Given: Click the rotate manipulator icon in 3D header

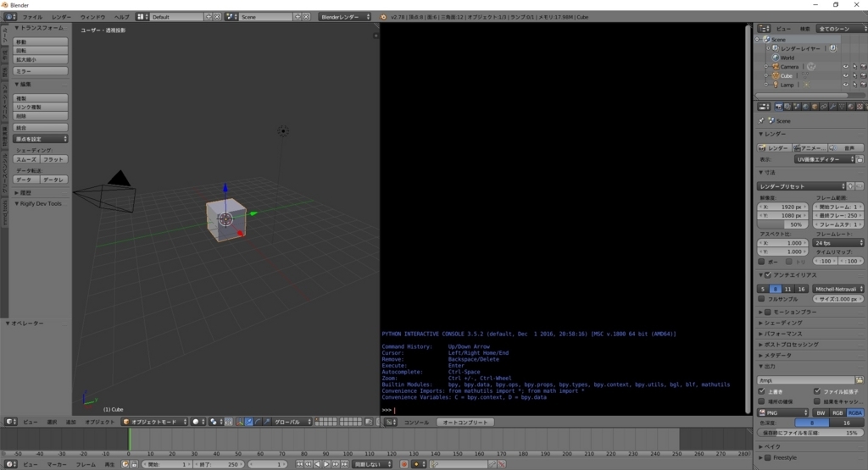Looking at the screenshot, I should point(258,422).
